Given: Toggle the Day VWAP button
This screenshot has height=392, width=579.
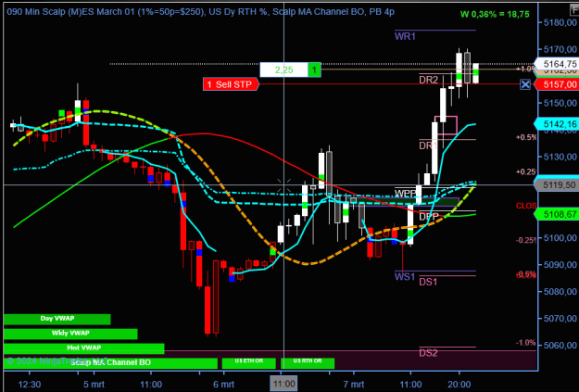Looking at the screenshot, I should point(57,319).
